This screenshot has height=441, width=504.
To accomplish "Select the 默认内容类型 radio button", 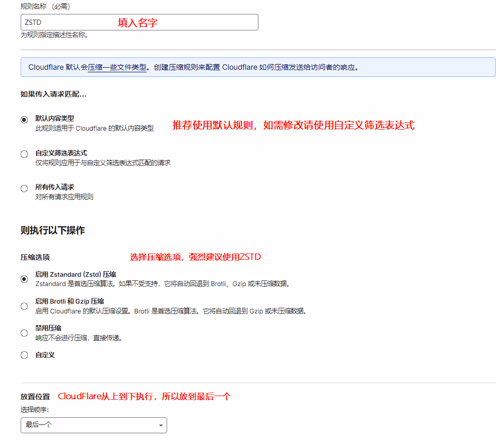I will pyautogui.click(x=24, y=120).
